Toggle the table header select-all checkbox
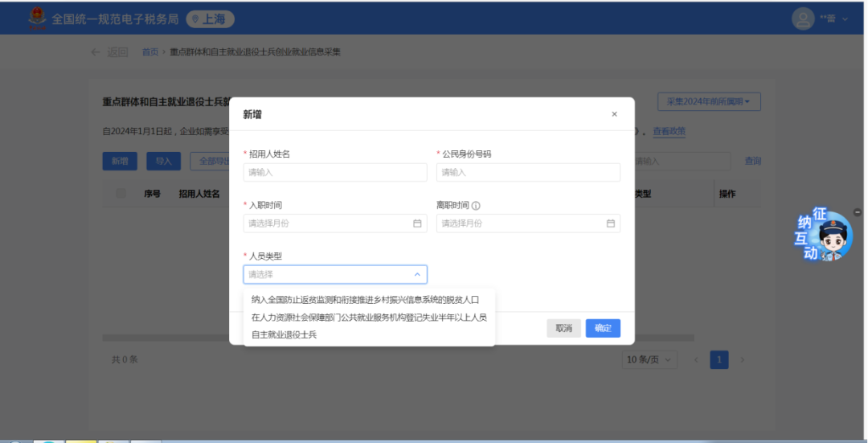This screenshot has height=443, width=868. point(121,194)
